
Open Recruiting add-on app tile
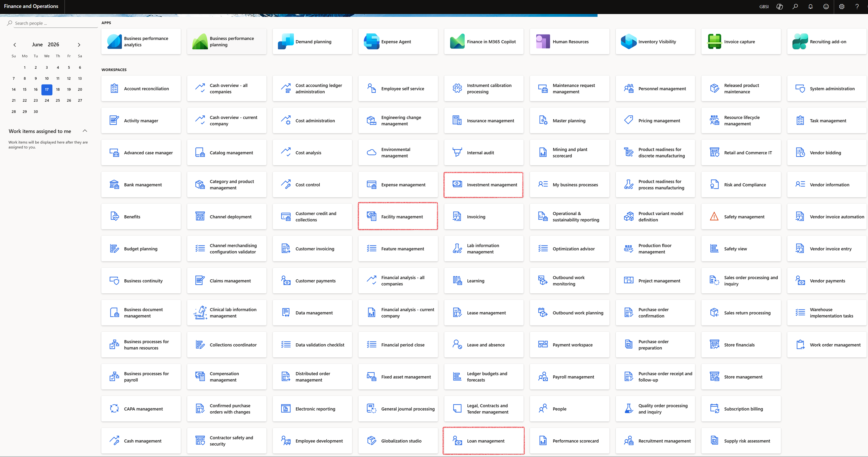[827, 42]
